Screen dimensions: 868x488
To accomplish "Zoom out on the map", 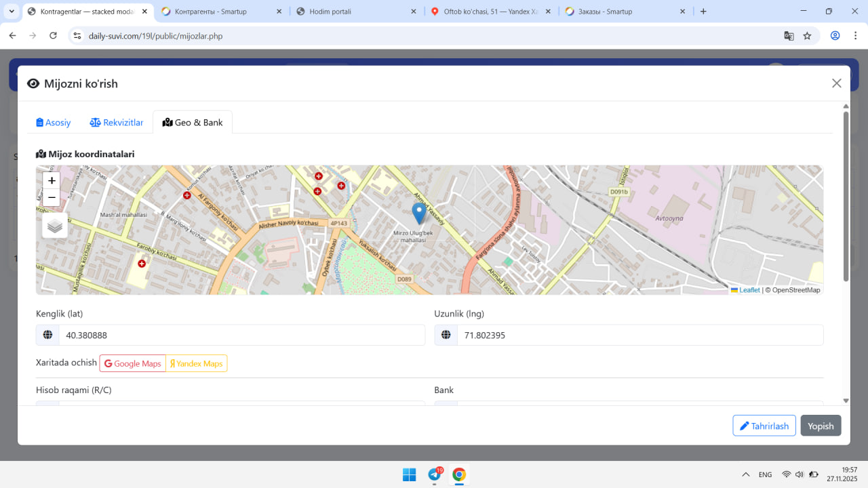I will pos(52,198).
